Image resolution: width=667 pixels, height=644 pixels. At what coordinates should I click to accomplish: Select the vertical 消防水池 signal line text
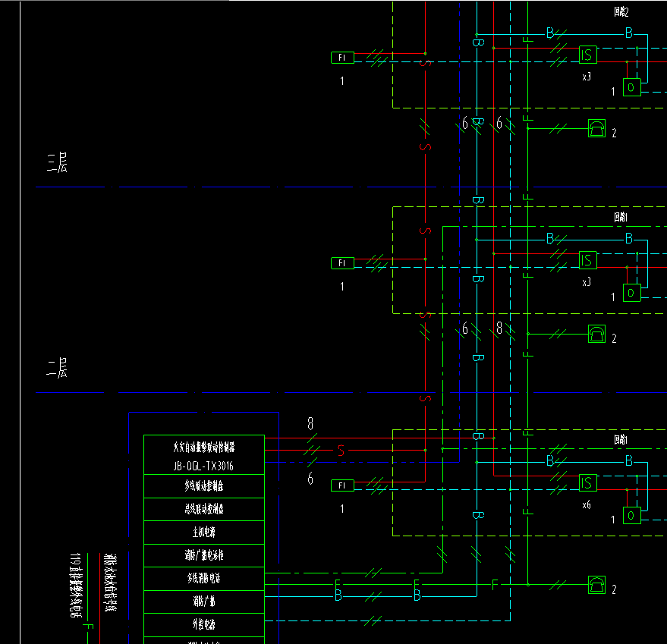click(111, 583)
